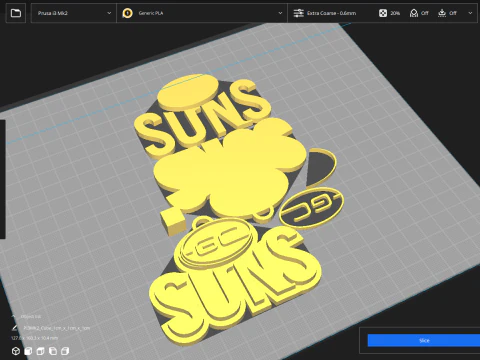Switch to 3D perspective view cube icon

pyautogui.click(x=16, y=351)
